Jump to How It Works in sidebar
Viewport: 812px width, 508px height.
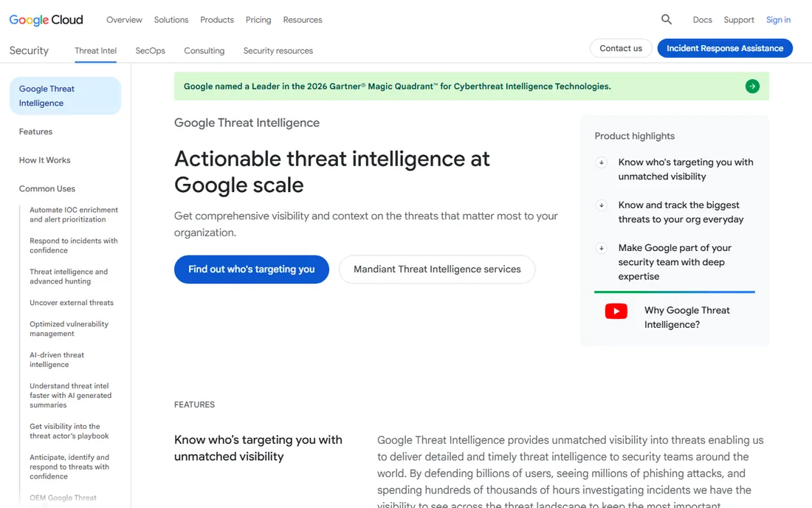click(x=44, y=160)
